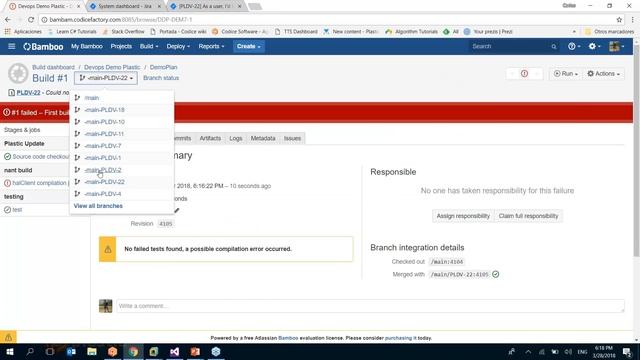This screenshot has width=640, height=360.
Task: Switch to System dashboard Jira browser tab
Action: (x=124, y=7)
